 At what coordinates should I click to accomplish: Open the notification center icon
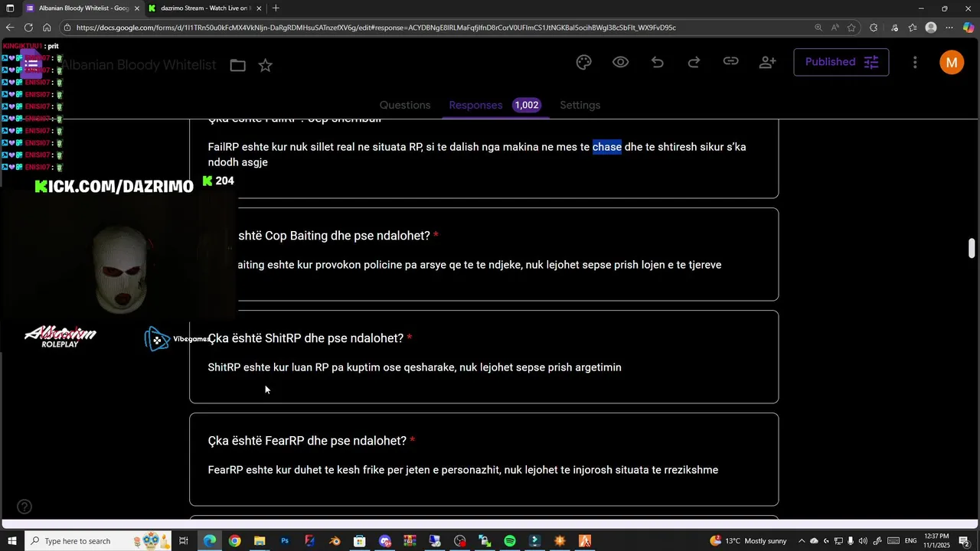[964, 541]
